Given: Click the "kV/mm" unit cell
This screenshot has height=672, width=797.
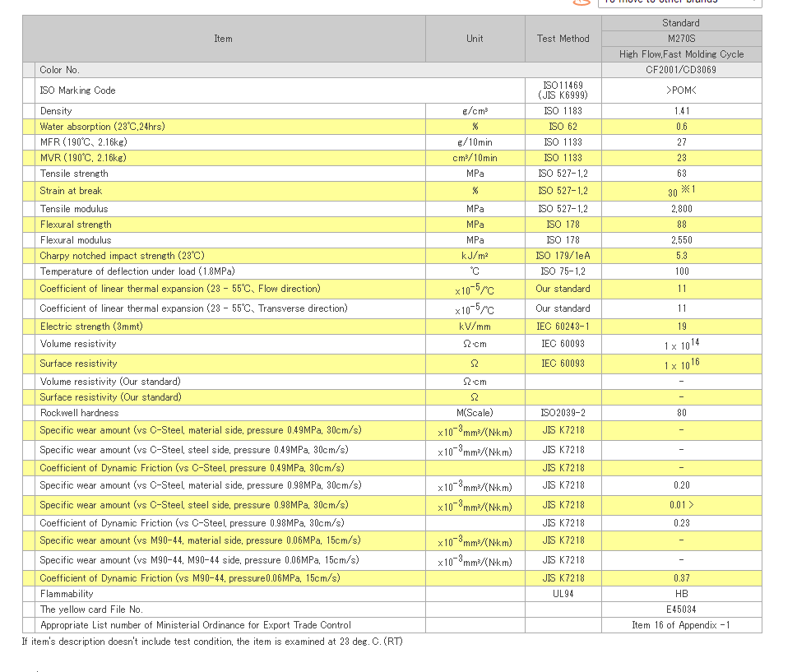Looking at the screenshot, I should click(x=475, y=327).
